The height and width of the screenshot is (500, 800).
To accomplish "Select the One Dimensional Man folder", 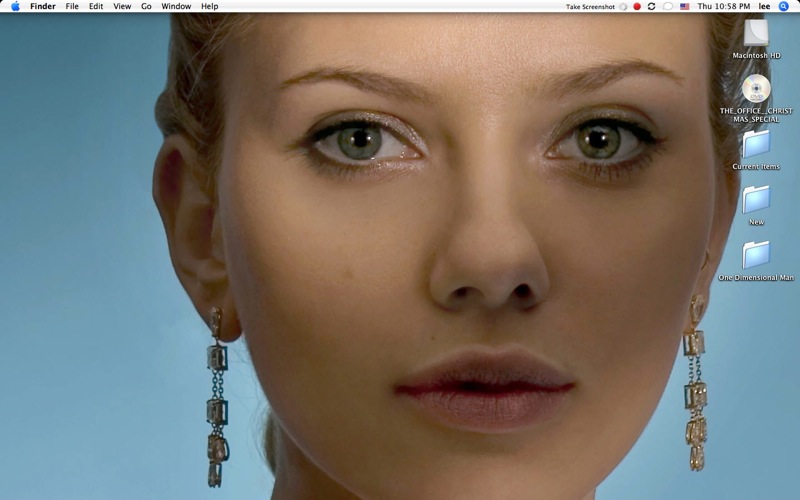I will 756,255.
